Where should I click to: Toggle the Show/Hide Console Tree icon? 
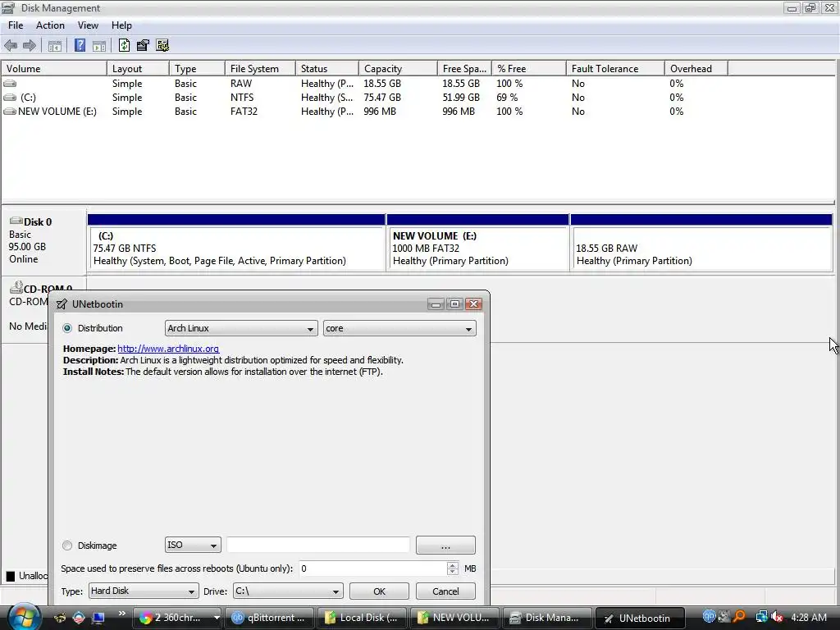click(55, 46)
